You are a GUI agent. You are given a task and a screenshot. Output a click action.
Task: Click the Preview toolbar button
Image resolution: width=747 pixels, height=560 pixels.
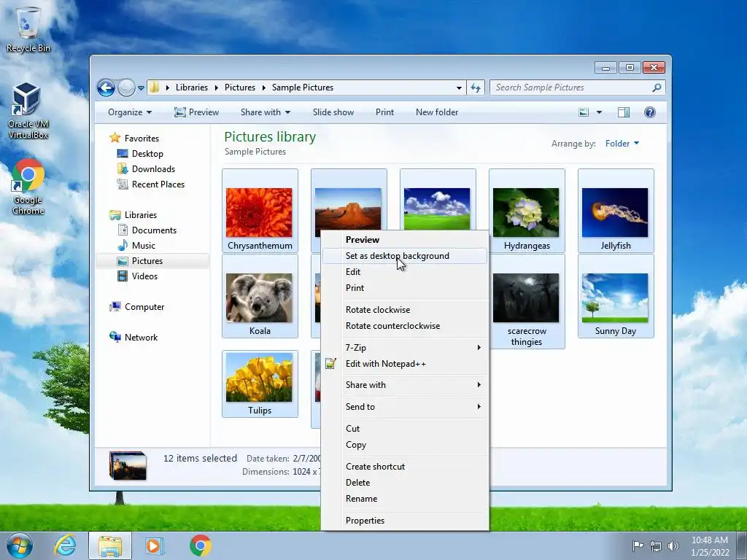point(196,112)
